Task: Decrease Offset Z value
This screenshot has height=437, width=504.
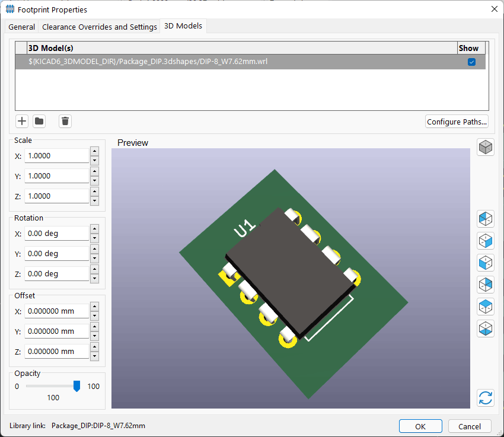Action: (94, 356)
